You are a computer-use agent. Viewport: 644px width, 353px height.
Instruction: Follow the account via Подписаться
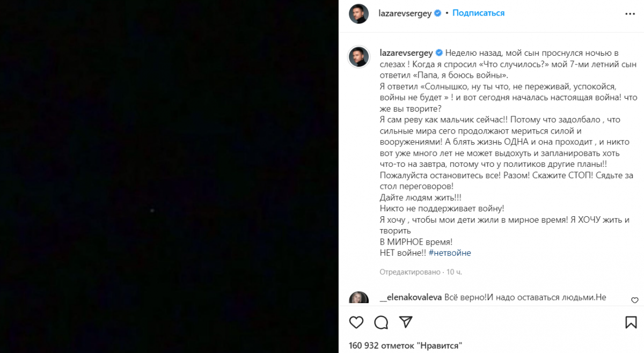tap(478, 13)
